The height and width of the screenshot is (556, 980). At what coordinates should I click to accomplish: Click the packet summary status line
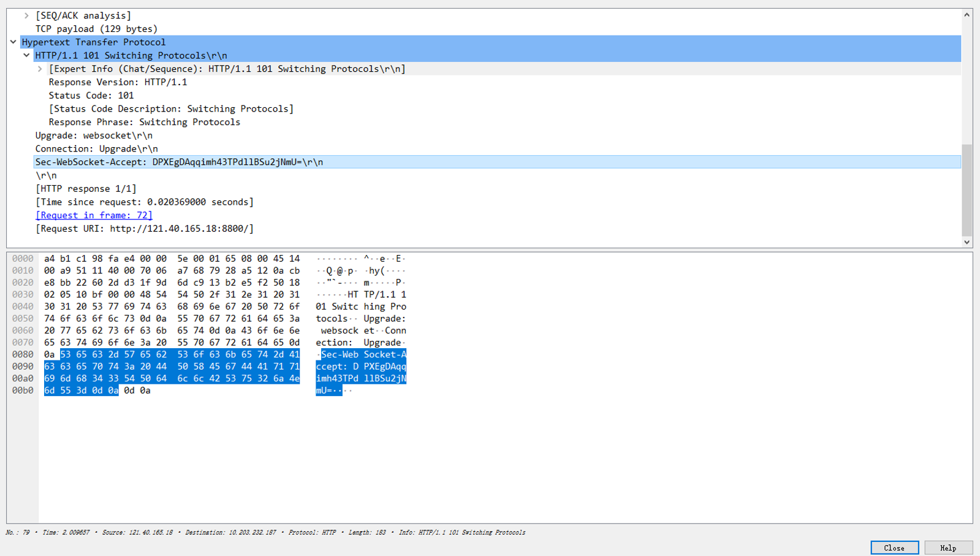click(x=265, y=533)
